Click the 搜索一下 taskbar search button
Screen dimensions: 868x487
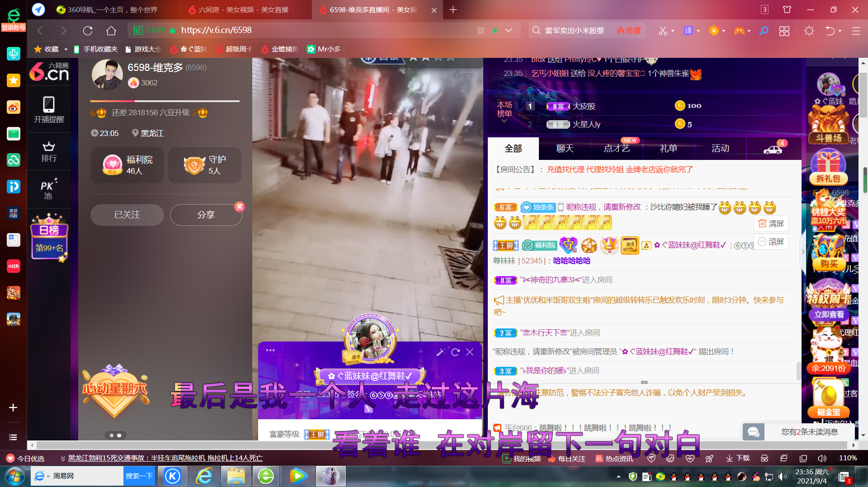click(139, 476)
